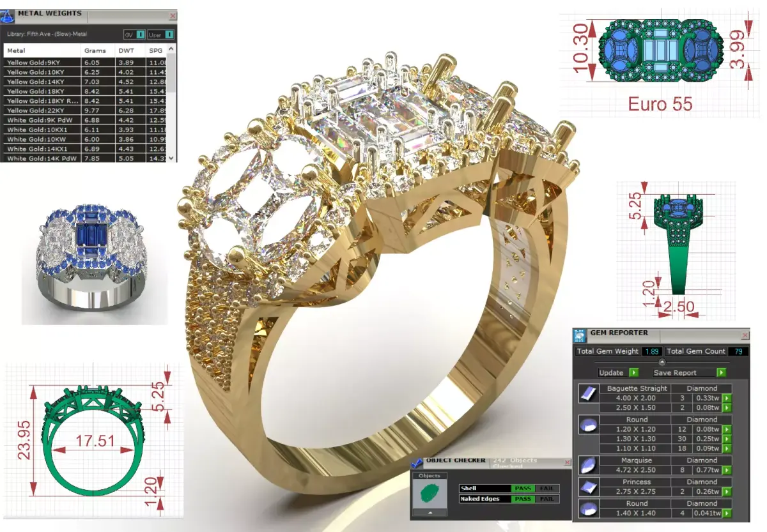This screenshot has width=767, height=532.
Task: Click the Metal Weights scrollbar up arrow
Action: pos(171,49)
